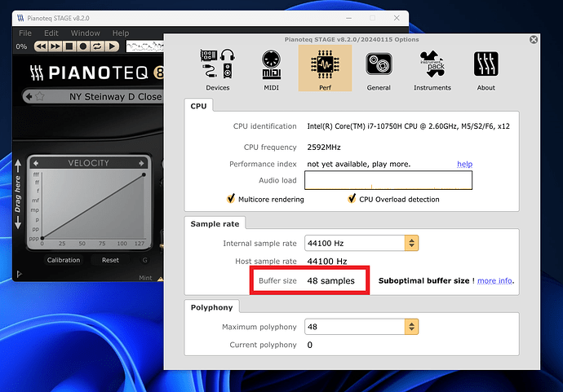Click the 48 samples buffer size value

click(x=330, y=281)
